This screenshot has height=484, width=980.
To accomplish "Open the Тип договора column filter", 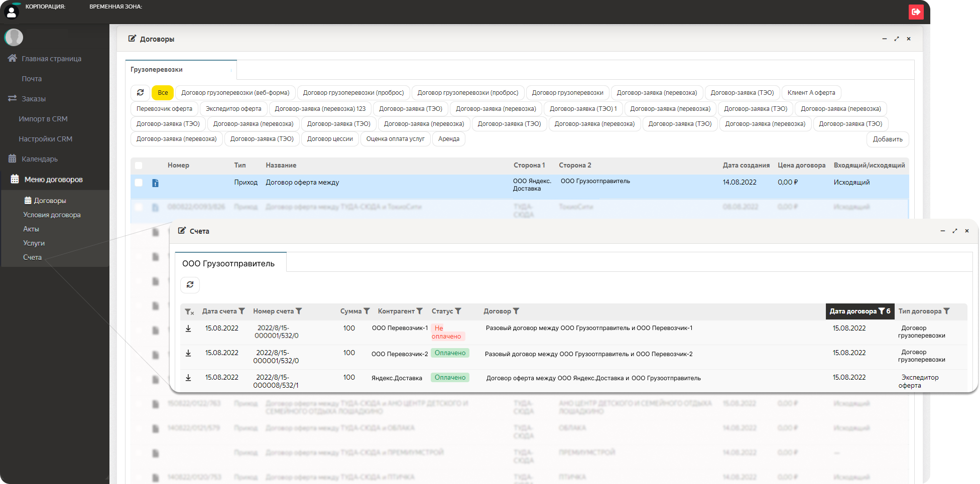I will 946,311.
